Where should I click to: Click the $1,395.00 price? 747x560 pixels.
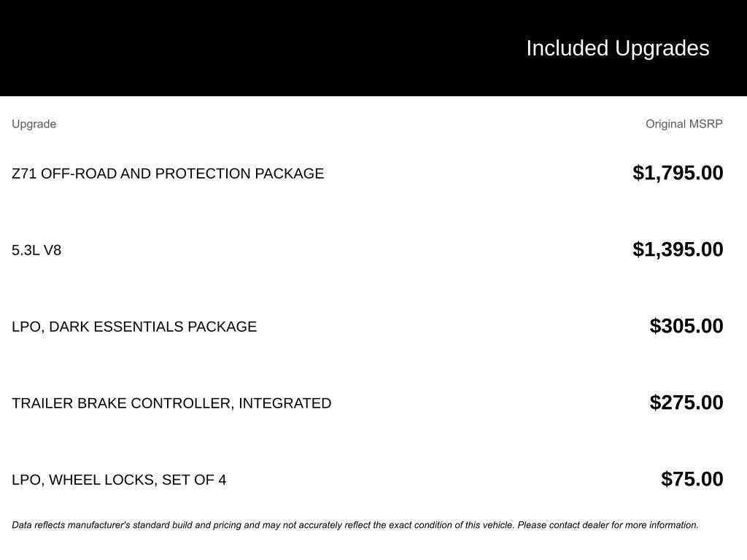[678, 249]
